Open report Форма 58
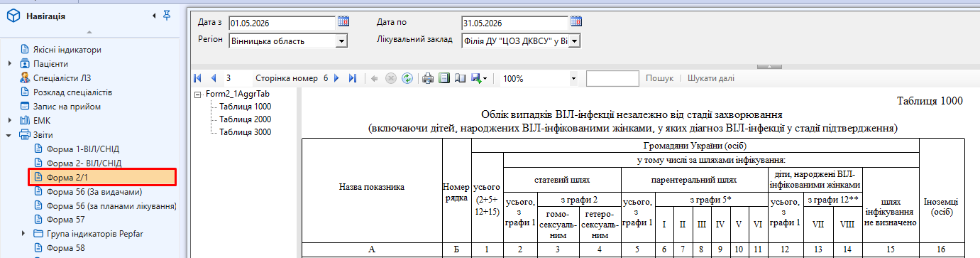 [65, 247]
